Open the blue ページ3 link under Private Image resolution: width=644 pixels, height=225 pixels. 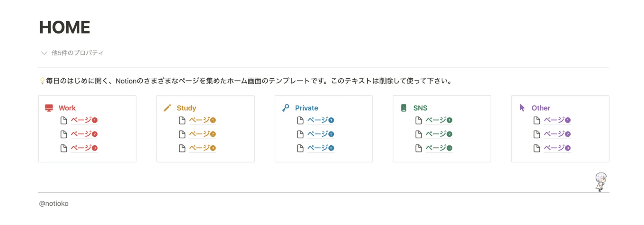[x=321, y=148]
